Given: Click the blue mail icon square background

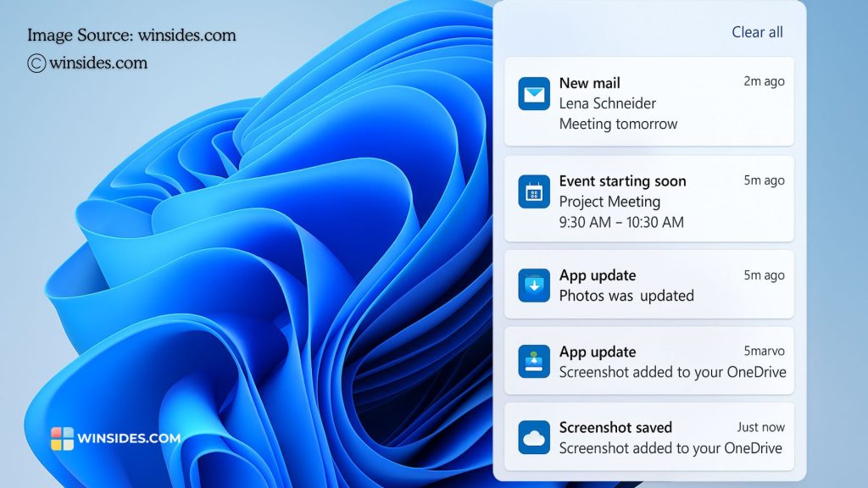Looking at the screenshot, I should click(533, 93).
